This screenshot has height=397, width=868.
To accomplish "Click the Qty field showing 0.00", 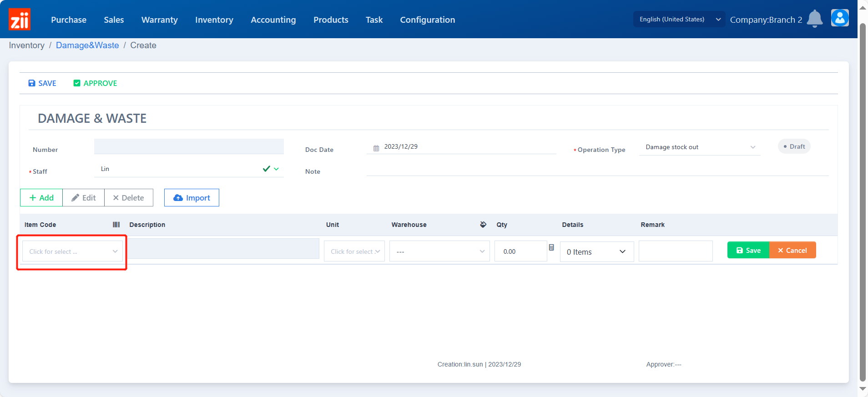I will click(521, 251).
